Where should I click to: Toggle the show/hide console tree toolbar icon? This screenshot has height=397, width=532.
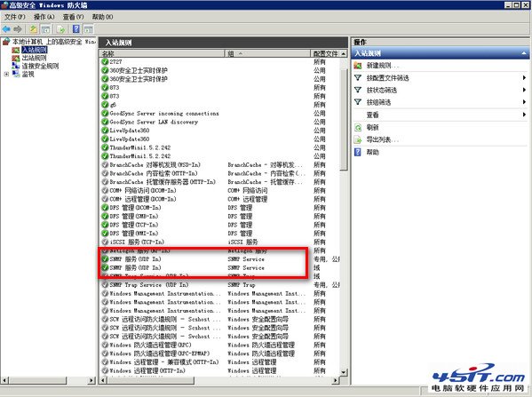46,29
